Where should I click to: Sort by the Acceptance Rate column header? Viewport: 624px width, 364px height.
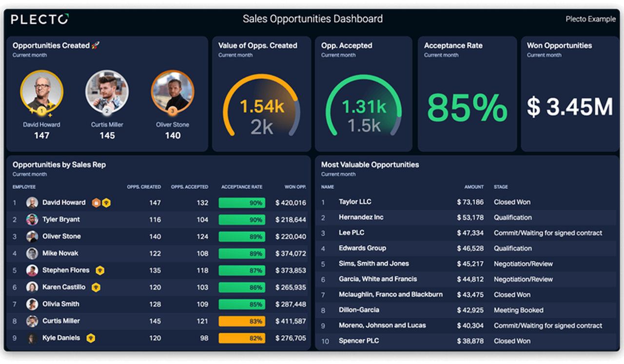242,187
